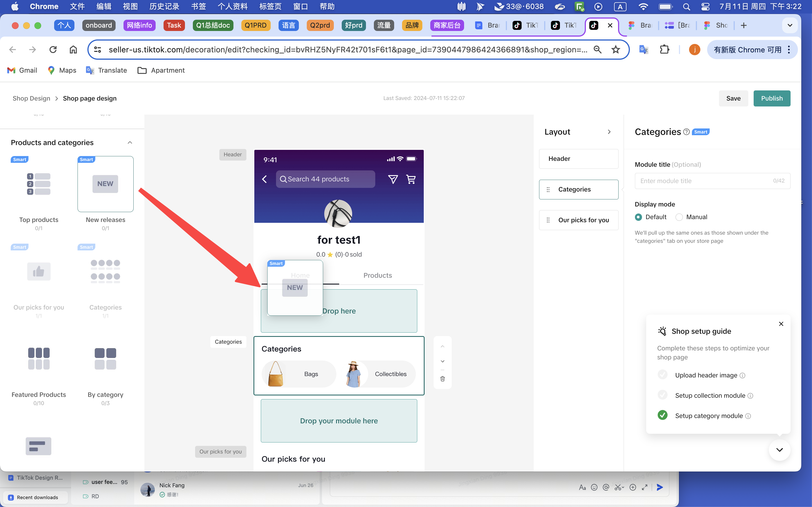Click the Top products module icon
Viewport: 812px width, 507px height.
point(39,184)
